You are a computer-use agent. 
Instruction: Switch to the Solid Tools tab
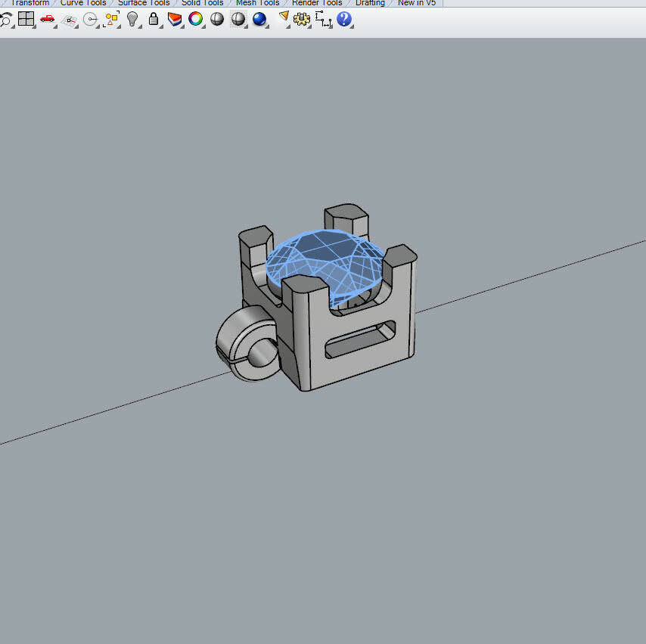(202, 3)
